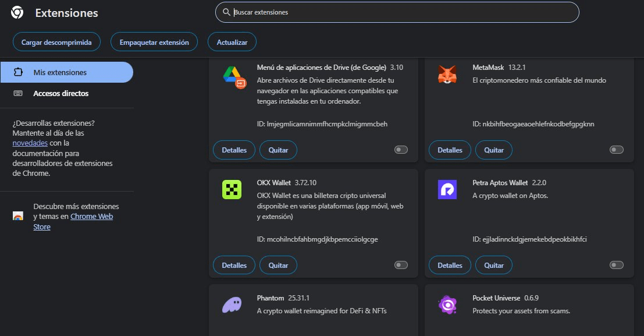This screenshot has width=644, height=336.
Task: Click the Google Drive extension icon
Action: click(x=234, y=77)
